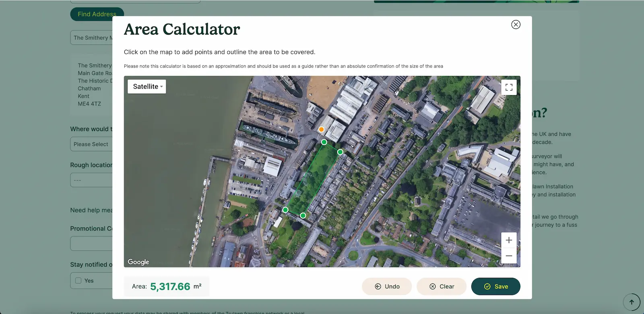Click the Promotional Code input field
The image size is (644, 314).
point(91,244)
